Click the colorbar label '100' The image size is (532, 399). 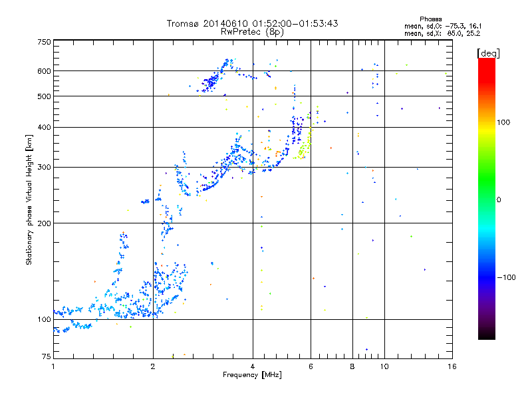503,122
